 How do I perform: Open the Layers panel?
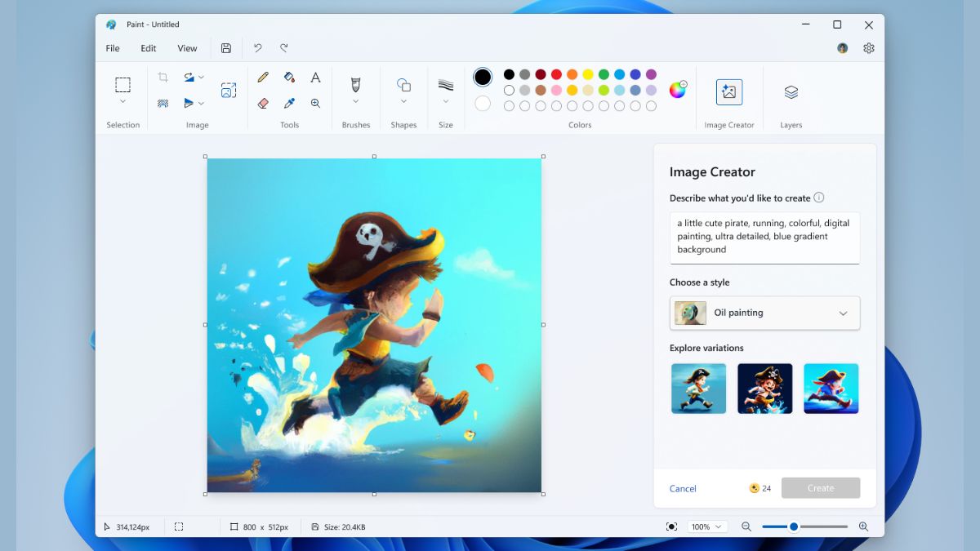click(x=790, y=91)
